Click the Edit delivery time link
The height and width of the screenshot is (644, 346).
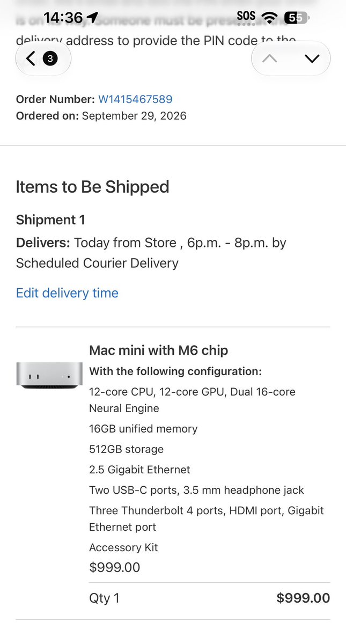tap(67, 293)
